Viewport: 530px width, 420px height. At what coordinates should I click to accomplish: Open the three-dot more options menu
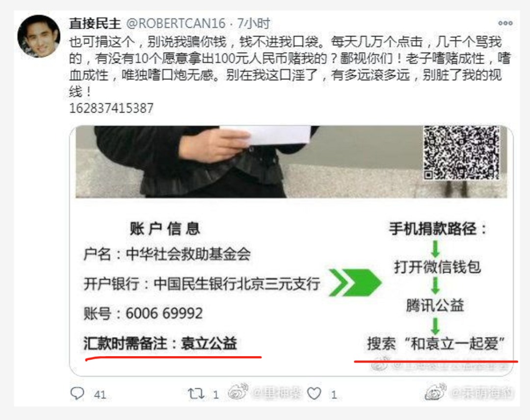click(505, 23)
